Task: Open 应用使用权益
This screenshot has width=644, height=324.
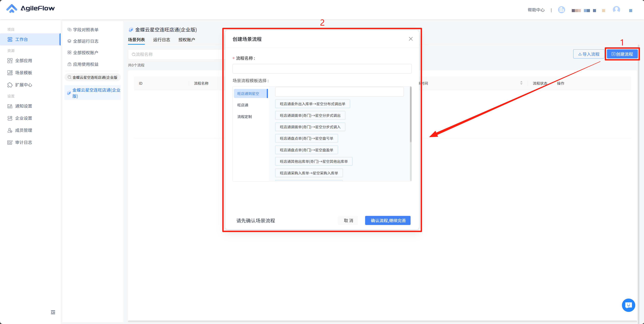Action: [x=83, y=64]
